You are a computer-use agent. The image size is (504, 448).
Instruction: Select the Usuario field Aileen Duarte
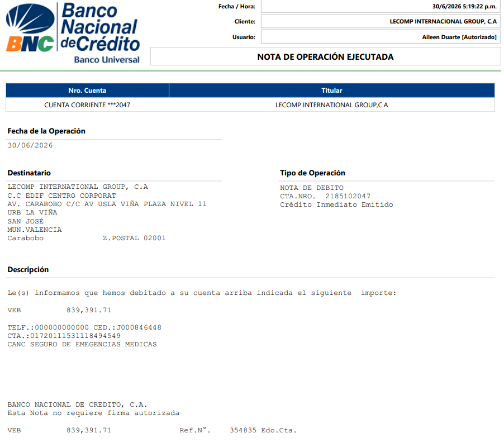point(381,37)
